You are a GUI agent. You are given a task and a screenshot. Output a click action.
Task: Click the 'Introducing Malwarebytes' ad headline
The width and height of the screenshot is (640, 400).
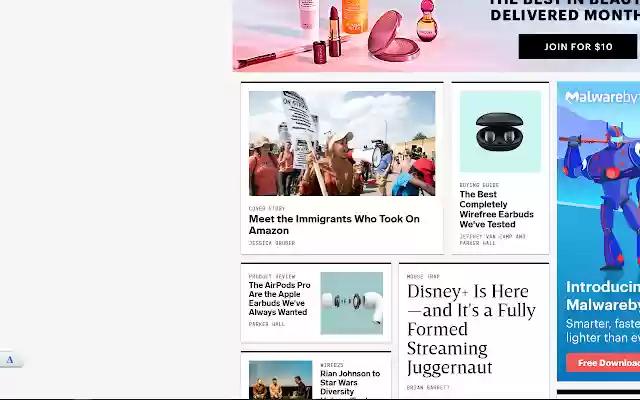[603, 296]
